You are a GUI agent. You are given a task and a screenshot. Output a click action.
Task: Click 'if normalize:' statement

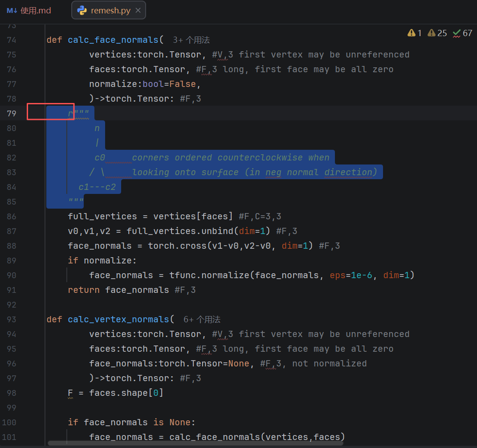point(102,260)
